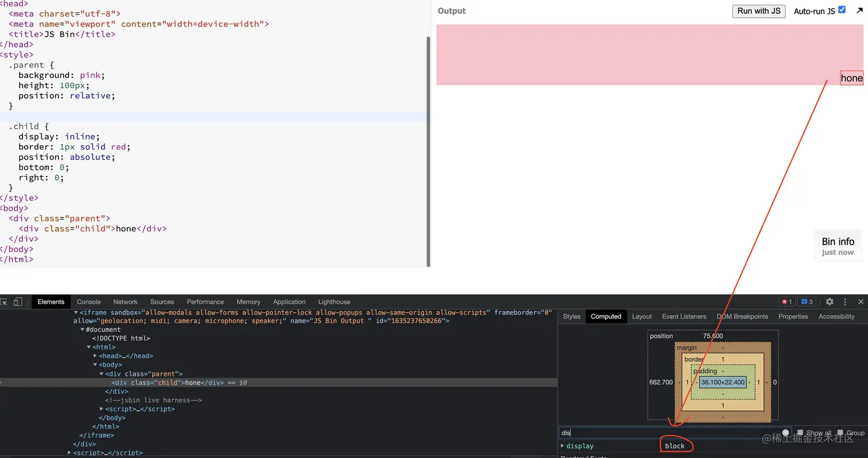Open DevTools three-dot customize menu

[x=845, y=302]
